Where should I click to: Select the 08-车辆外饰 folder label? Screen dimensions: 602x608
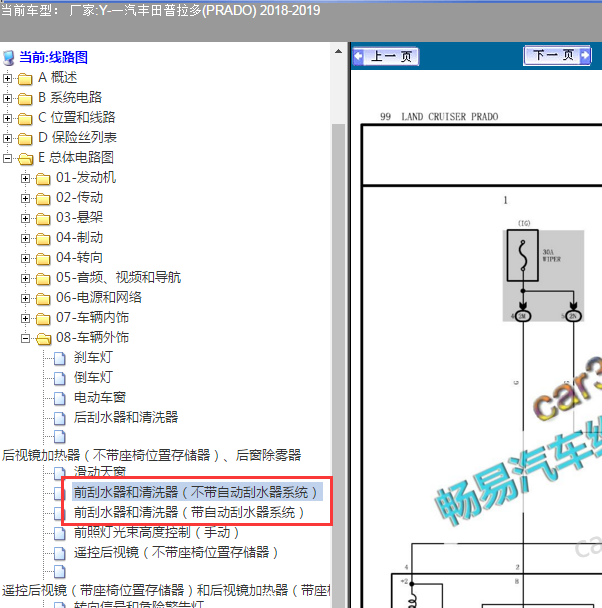[92, 338]
